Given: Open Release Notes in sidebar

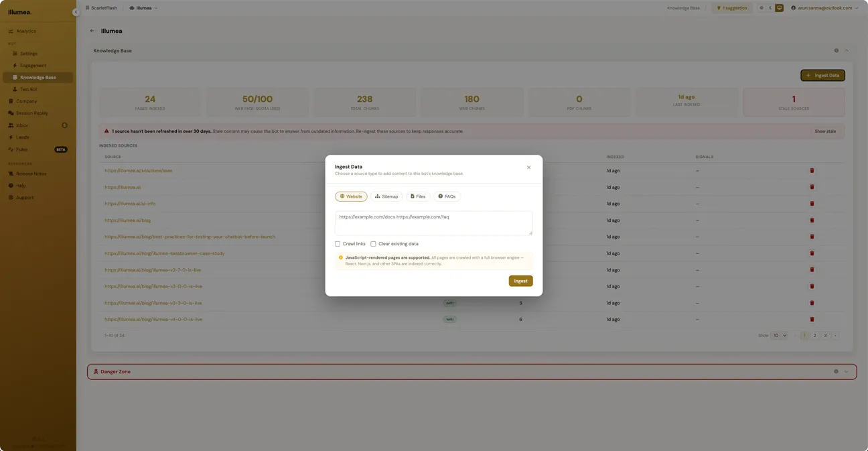Looking at the screenshot, I should click(38, 174).
